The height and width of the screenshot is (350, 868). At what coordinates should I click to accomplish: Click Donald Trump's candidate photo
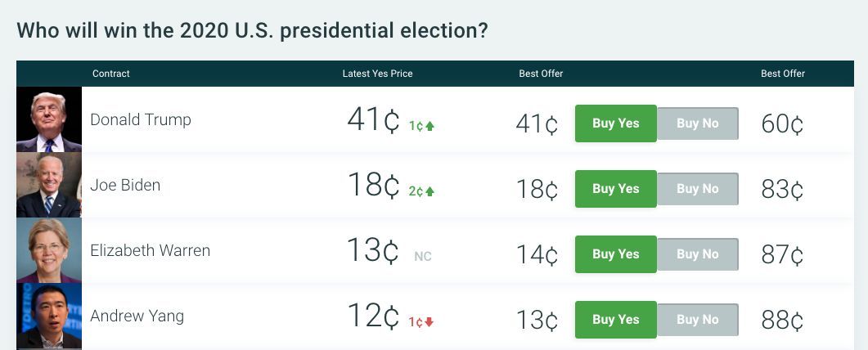(49, 119)
